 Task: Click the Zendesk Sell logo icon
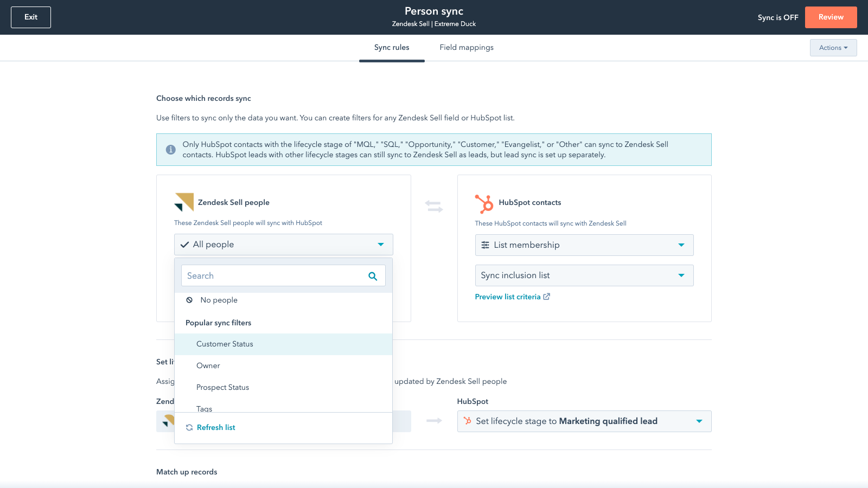[184, 202]
